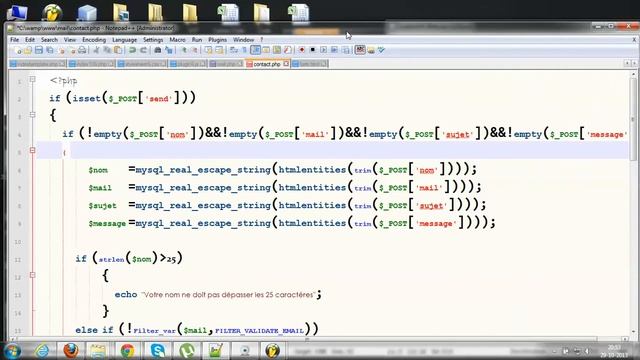Open the Search menu
This screenshot has height=360, width=640.
(49, 40)
